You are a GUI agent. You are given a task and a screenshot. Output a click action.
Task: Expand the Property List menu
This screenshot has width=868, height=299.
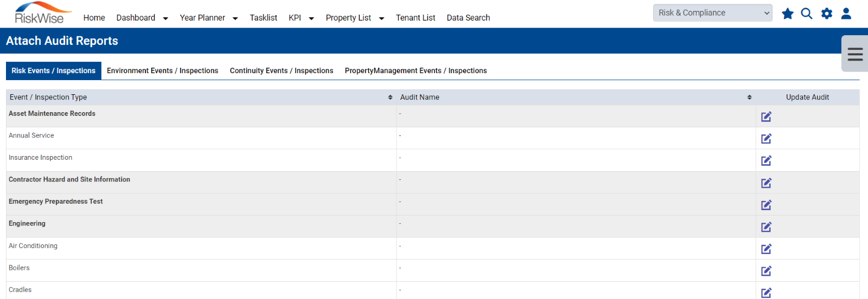click(x=355, y=18)
